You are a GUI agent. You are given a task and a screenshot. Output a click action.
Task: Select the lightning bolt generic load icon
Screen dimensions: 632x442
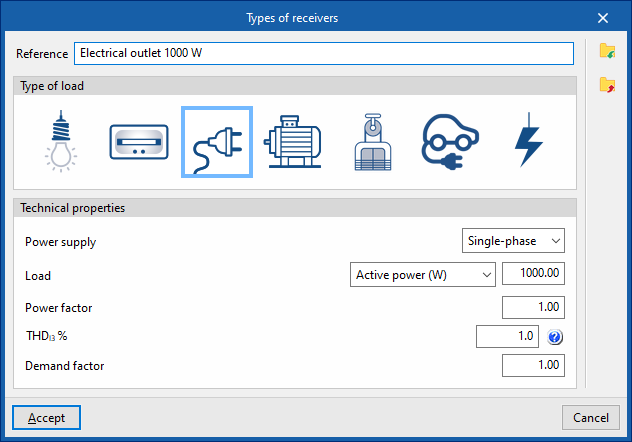527,143
